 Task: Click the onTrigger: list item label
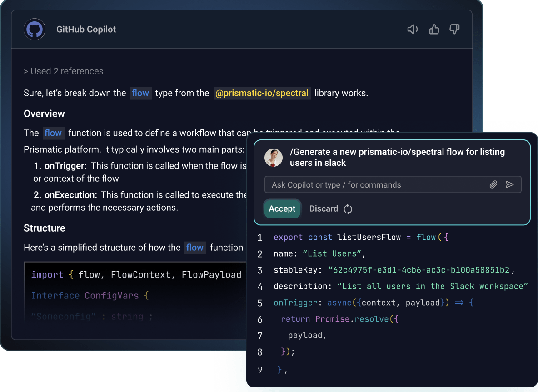tap(65, 166)
